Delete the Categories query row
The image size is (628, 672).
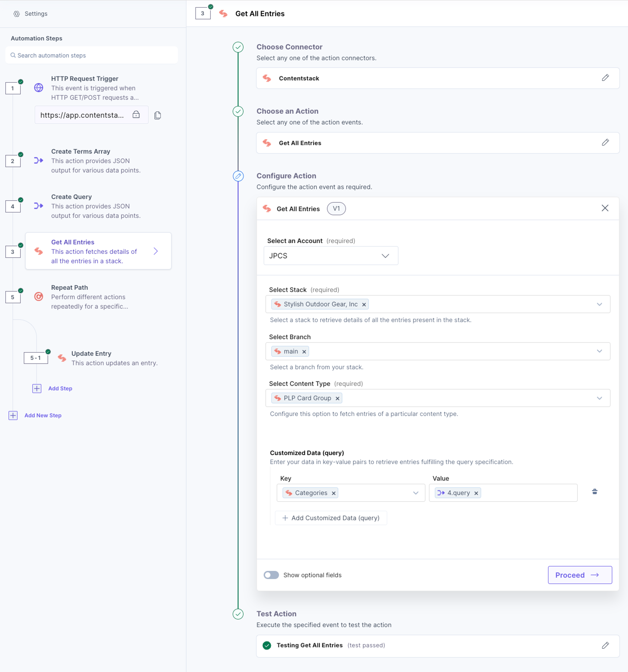coord(594,492)
